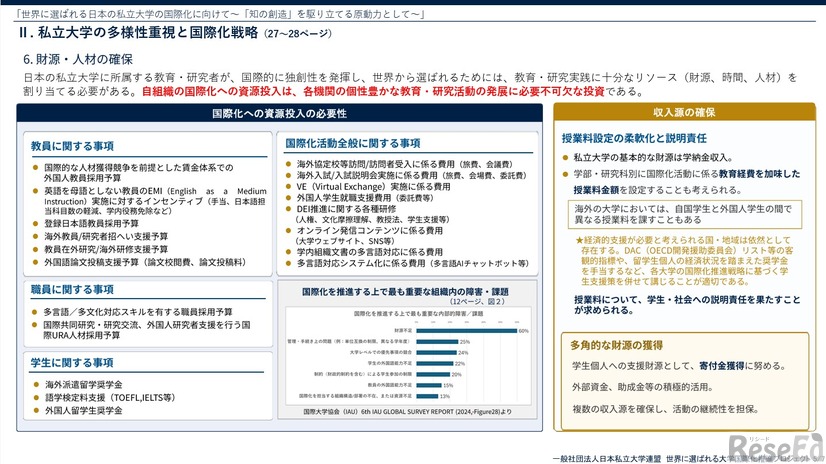
Task: Click the bold text '授業料について、学生・社会への説明責任'
Action: (x=687, y=304)
